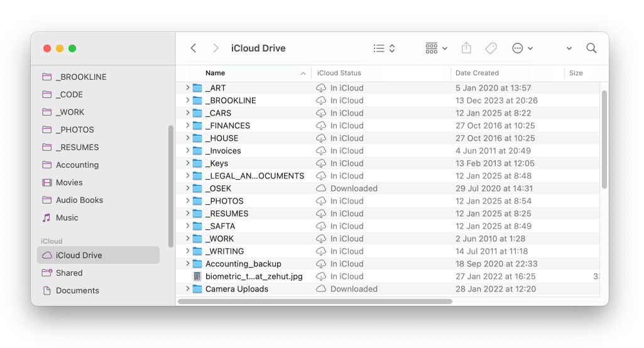
Task: Open Accounting in the sidebar
Action: click(x=77, y=165)
